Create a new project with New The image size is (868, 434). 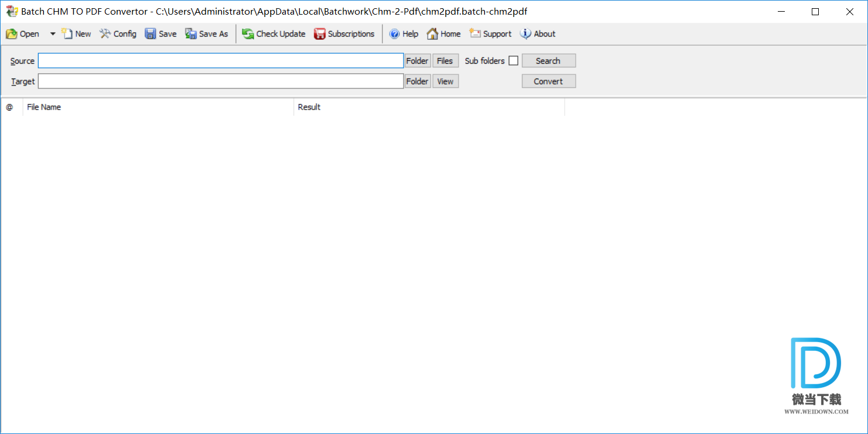[76, 34]
